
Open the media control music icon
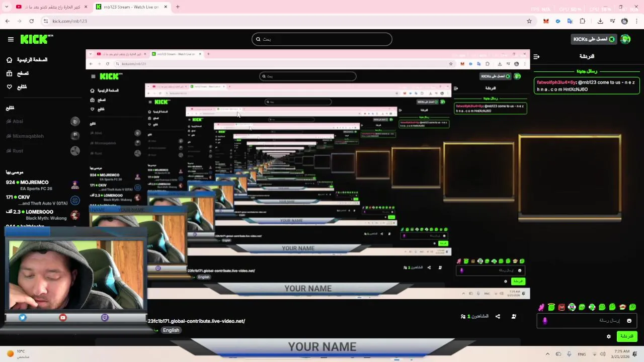[x=612, y=21]
